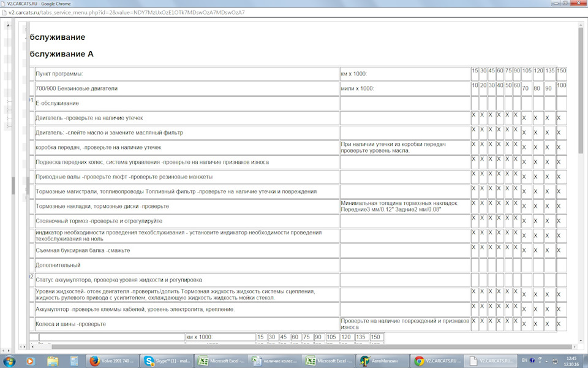Viewport: 588px width, 368px height.
Task: Launch Windows Media Player from taskbar
Action: click(x=30, y=361)
